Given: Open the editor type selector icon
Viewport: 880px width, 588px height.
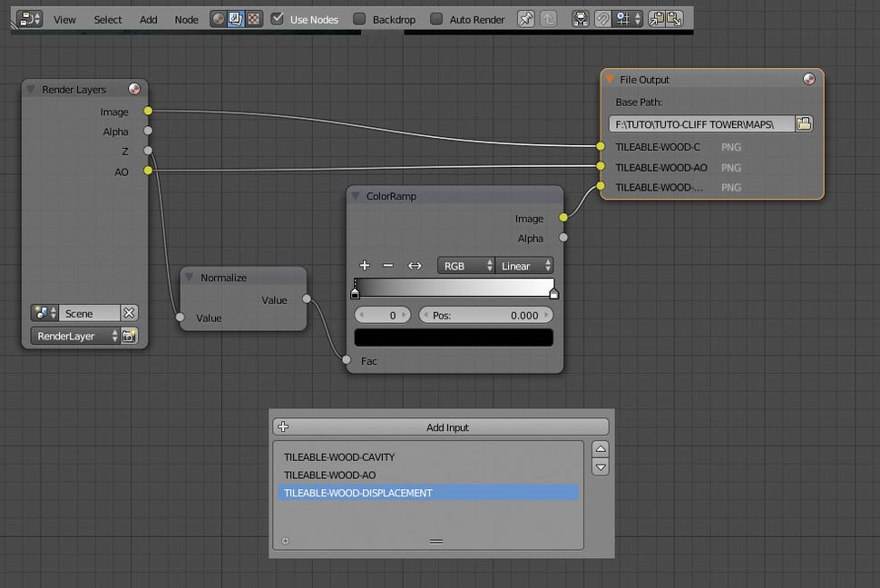Looking at the screenshot, I should [27, 18].
